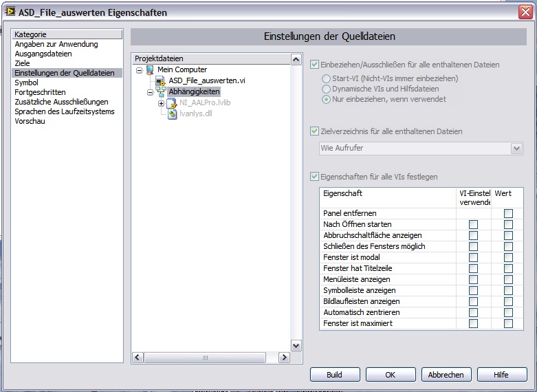The image size is (537, 392).
Task: Check VI-Einstellung box for Fenster hat Titelzeile
Action: 473,268
